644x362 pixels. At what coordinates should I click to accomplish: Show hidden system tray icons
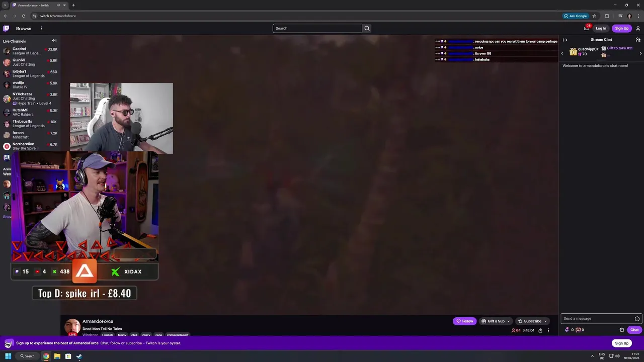click(x=592, y=356)
